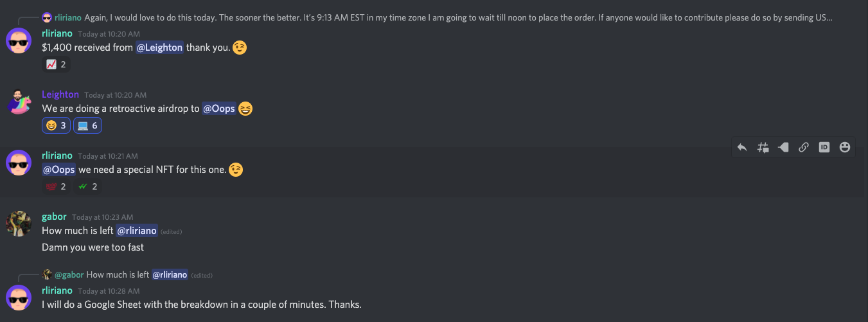Mark message unread with flag icon
The height and width of the screenshot is (322, 868).
coord(783,147)
